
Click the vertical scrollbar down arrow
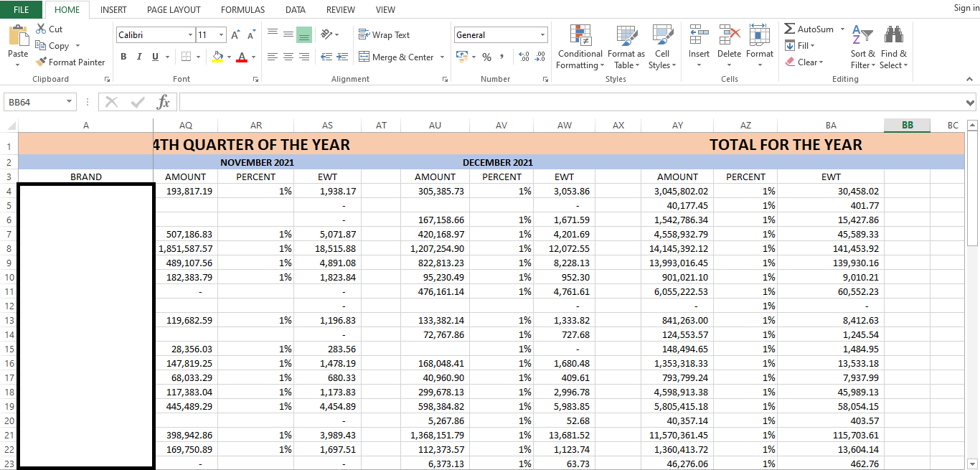click(973, 464)
